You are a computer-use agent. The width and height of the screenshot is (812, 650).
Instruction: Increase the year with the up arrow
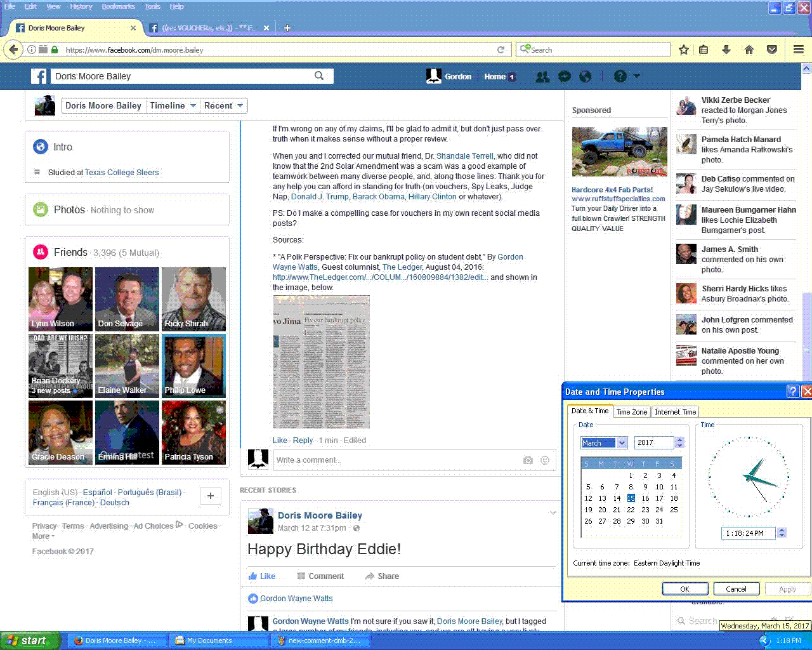click(680, 440)
